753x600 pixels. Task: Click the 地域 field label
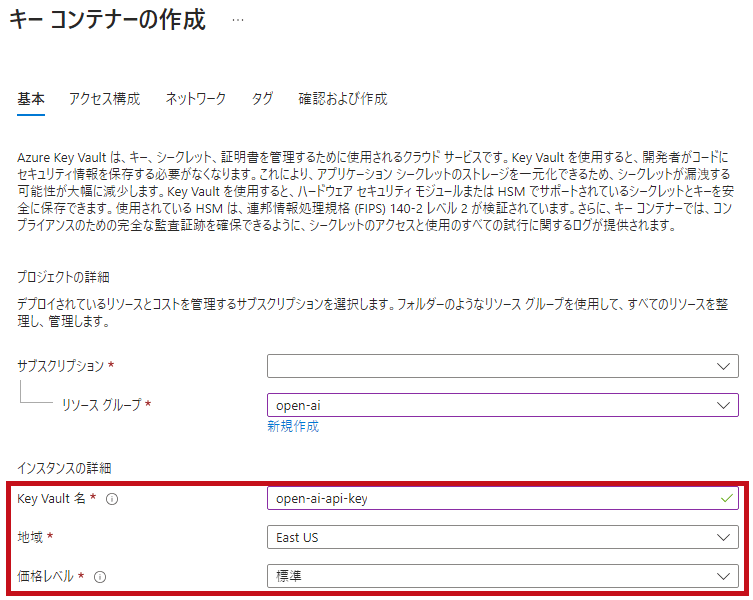30,537
